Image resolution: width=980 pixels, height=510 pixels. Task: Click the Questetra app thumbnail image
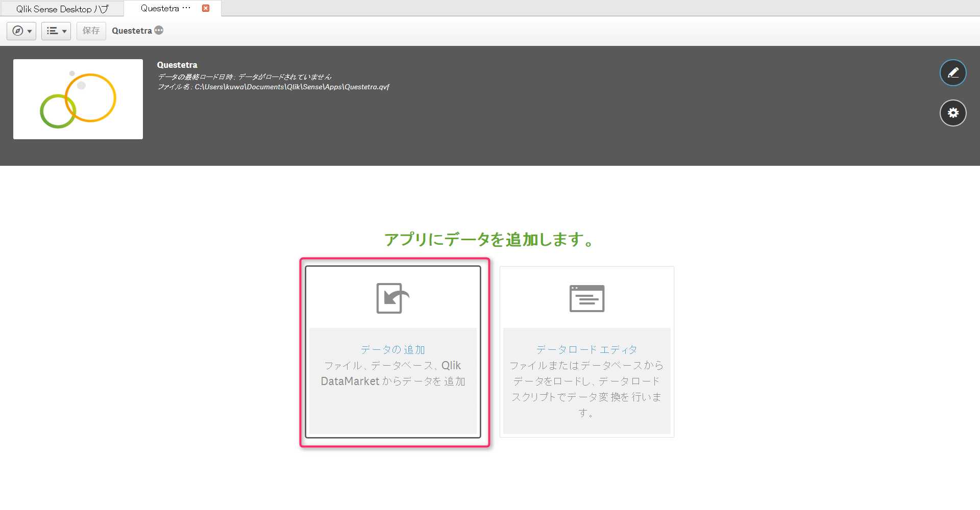click(x=78, y=99)
